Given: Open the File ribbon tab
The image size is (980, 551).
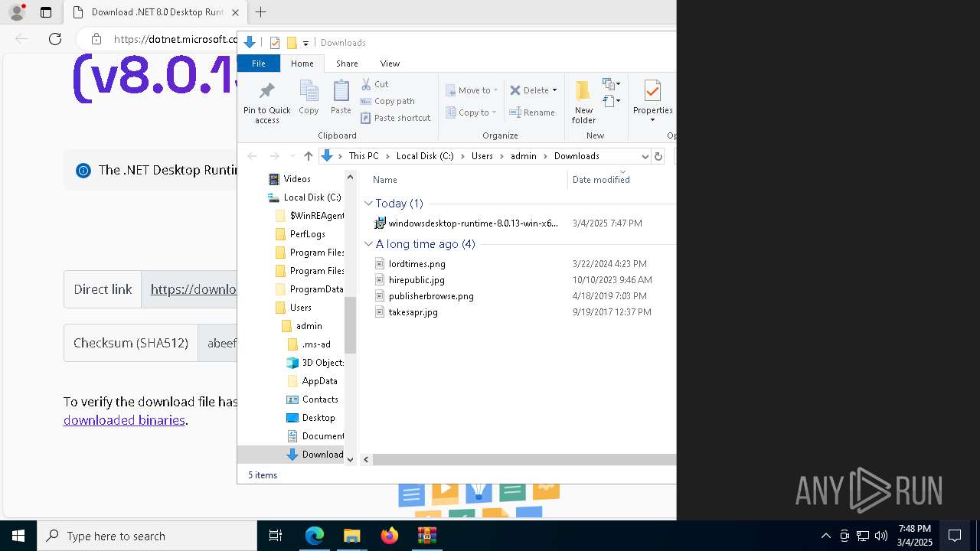Looking at the screenshot, I should 259,64.
